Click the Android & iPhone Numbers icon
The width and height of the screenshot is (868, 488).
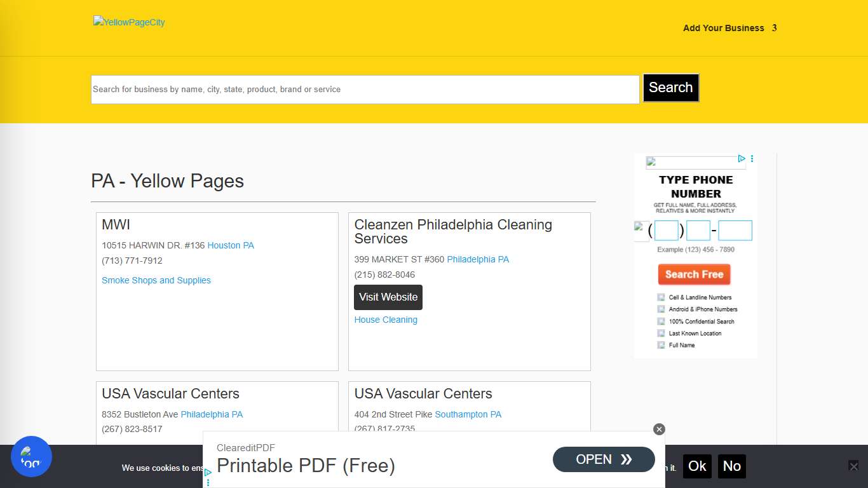(x=661, y=309)
